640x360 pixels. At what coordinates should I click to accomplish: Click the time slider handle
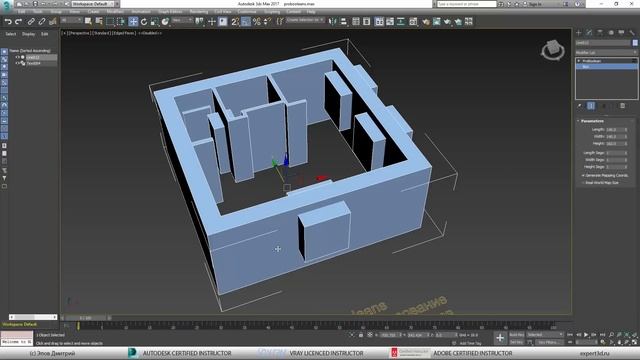point(86,318)
